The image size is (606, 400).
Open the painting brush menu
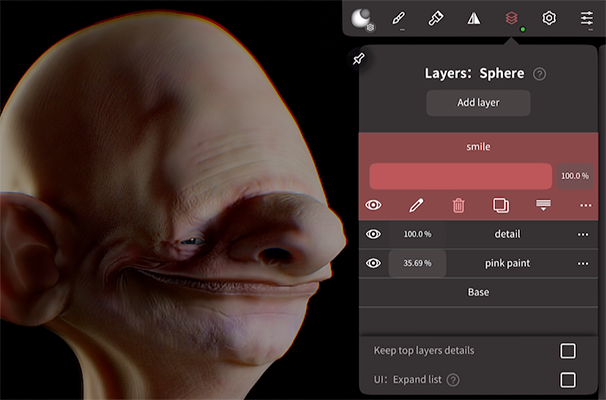(x=436, y=18)
